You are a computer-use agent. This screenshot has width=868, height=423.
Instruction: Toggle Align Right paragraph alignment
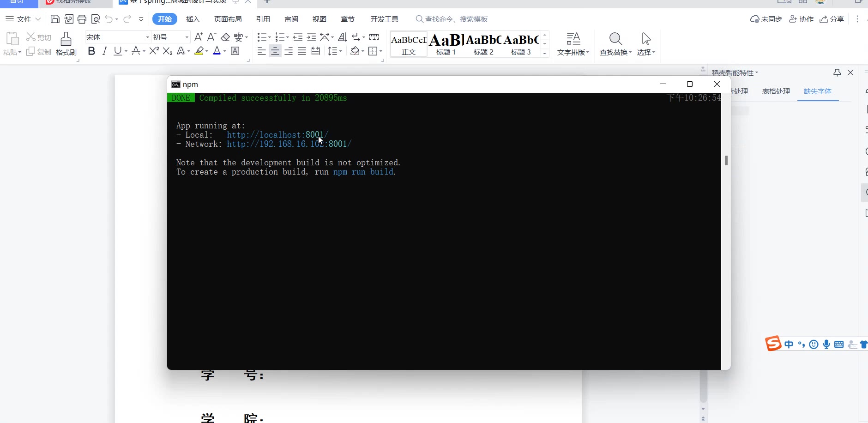tap(289, 51)
